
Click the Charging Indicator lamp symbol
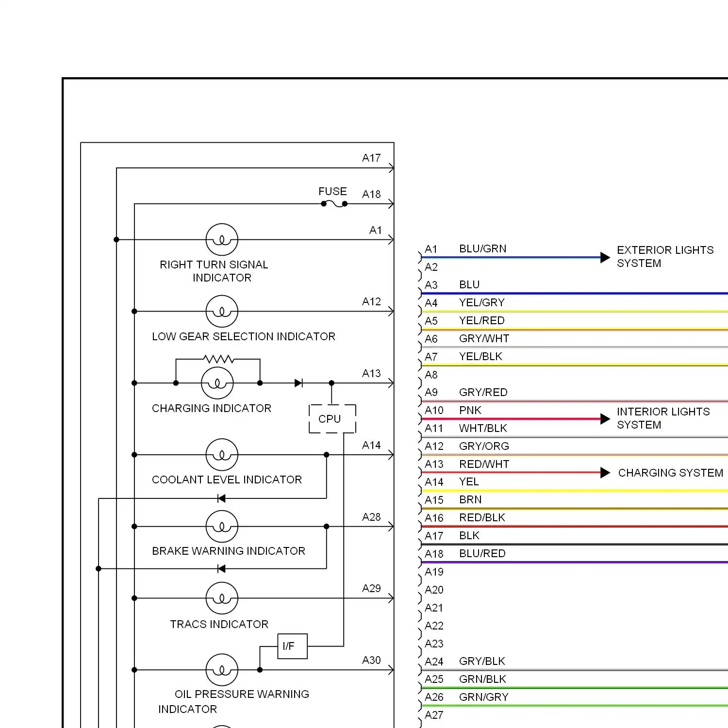click(217, 383)
